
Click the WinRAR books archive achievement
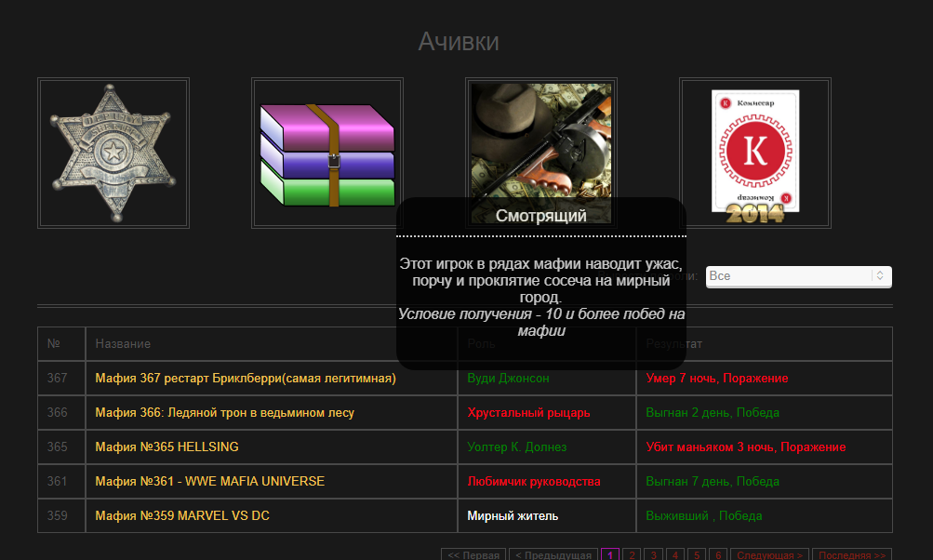(x=327, y=153)
